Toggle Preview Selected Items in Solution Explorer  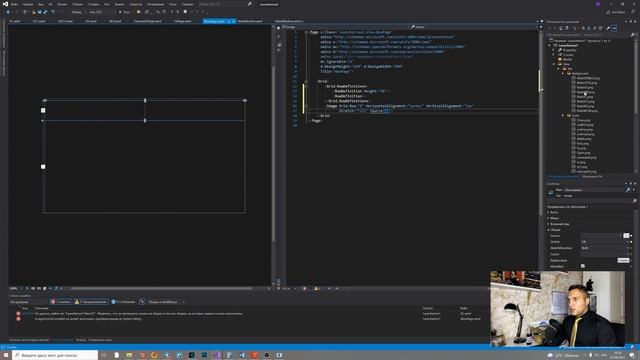pos(614,28)
